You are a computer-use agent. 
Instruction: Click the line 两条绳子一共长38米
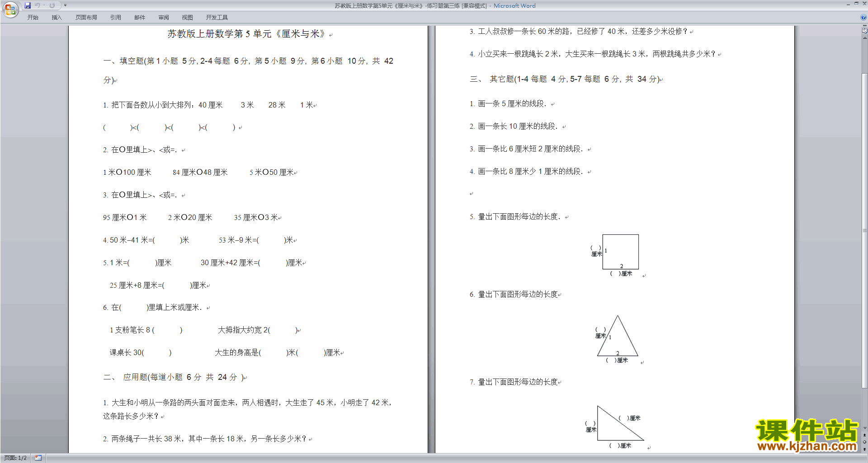(205, 439)
